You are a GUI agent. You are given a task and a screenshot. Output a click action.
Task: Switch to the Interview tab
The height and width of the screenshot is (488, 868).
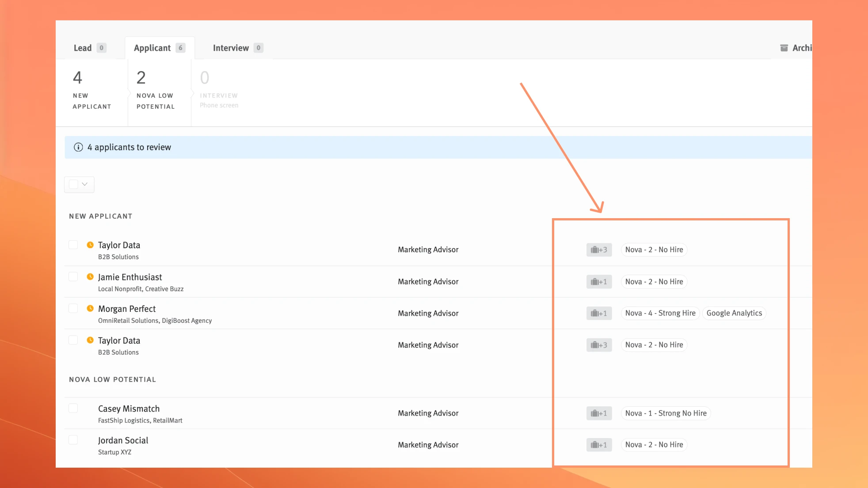pyautogui.click(x=231, y=48)
